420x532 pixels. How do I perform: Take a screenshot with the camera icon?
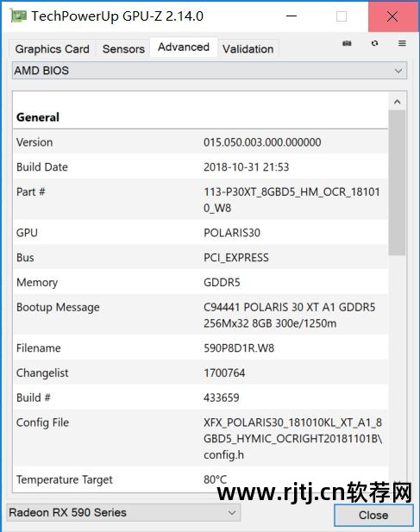[x=347, y=43]
